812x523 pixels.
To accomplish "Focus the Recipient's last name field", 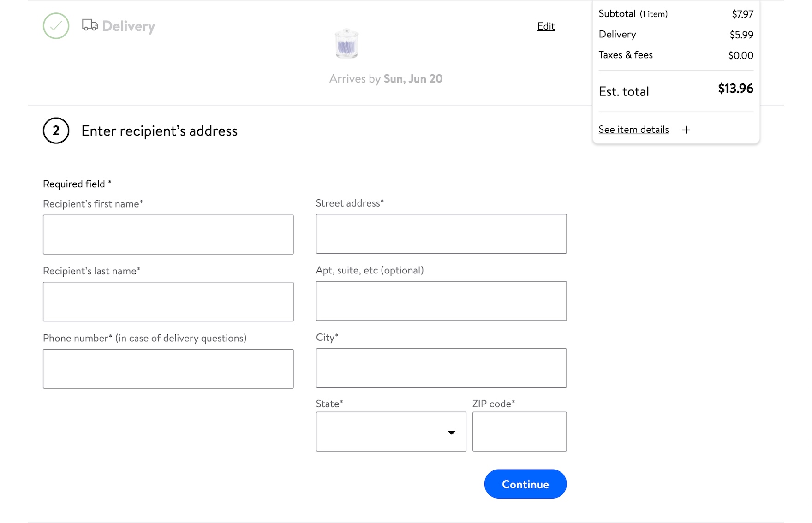I will click(x=168, y=302).
